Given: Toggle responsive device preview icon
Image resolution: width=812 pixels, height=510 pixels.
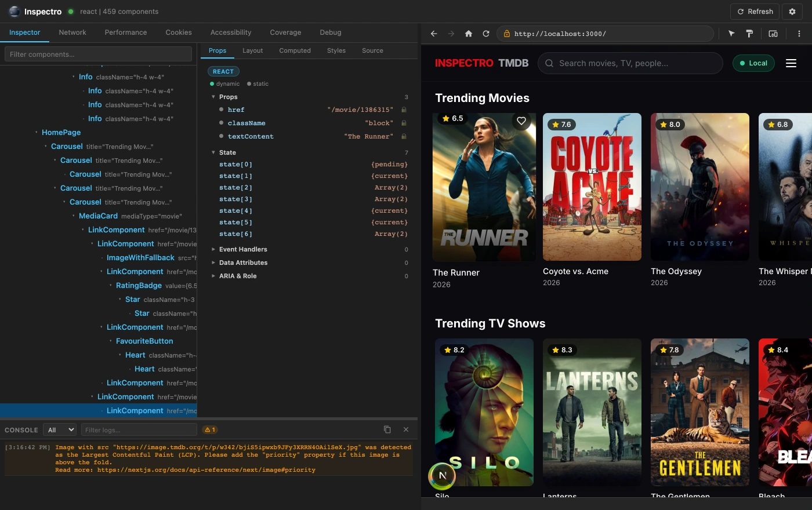Looking at the screenshot, I should point(773,34).
